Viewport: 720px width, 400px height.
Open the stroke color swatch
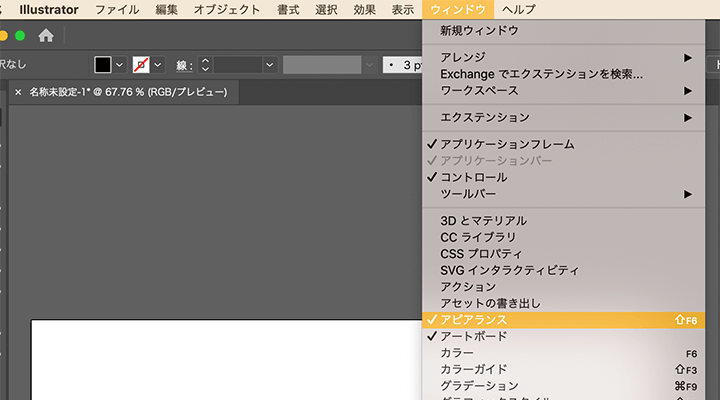click(x=141, y=65)
